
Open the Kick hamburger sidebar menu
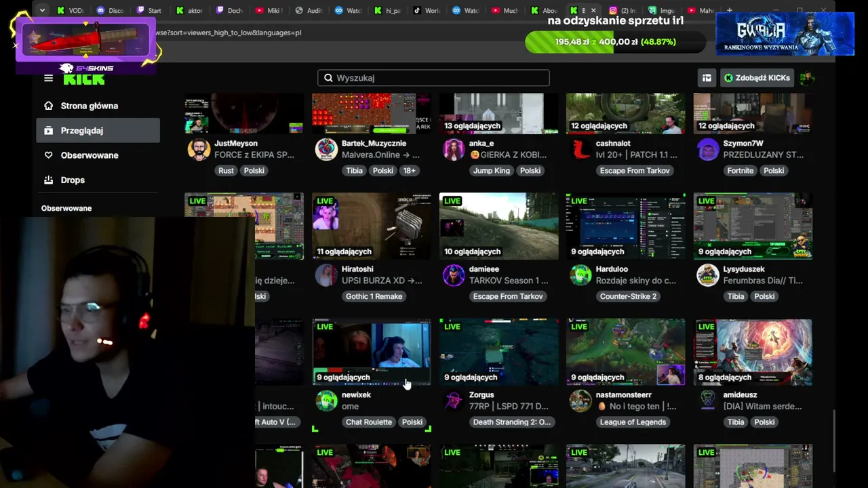(x=48, y=78)
